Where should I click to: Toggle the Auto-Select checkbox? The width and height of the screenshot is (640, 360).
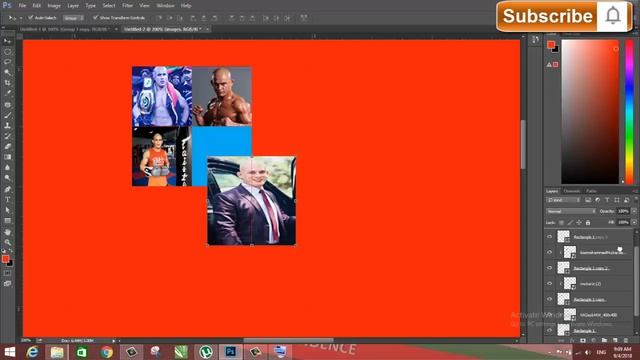click(31, 18)
